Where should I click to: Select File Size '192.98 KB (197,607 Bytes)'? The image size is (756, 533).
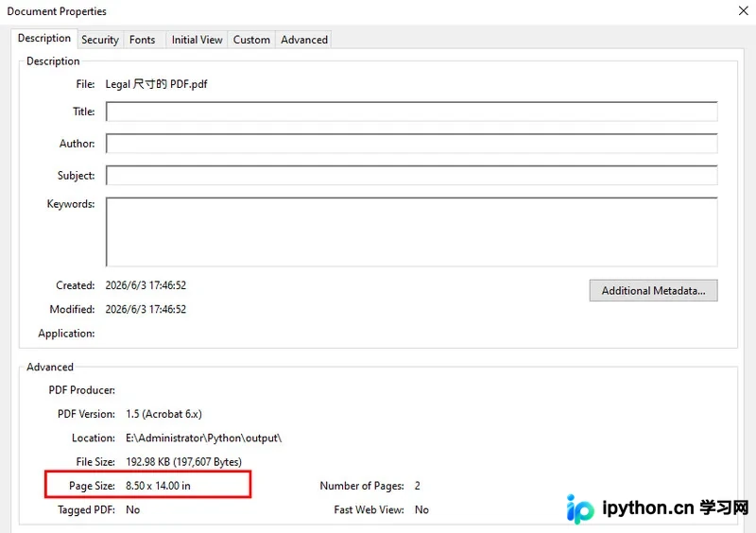[x=183, y=461]
